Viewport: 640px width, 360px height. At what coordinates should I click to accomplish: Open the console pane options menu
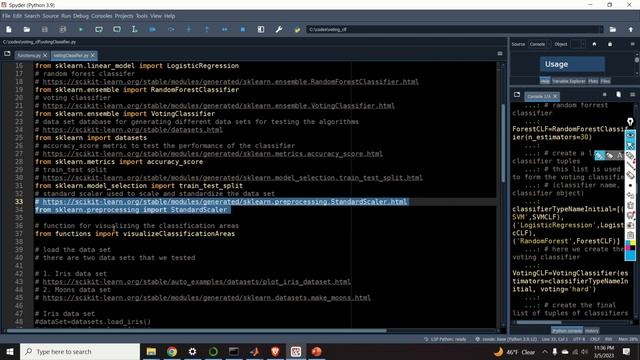click(632, 95)
